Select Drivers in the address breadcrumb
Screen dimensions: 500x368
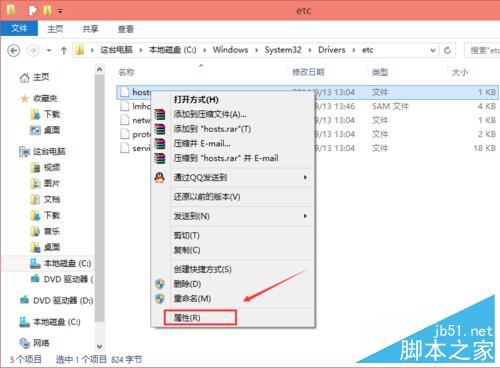332,50
